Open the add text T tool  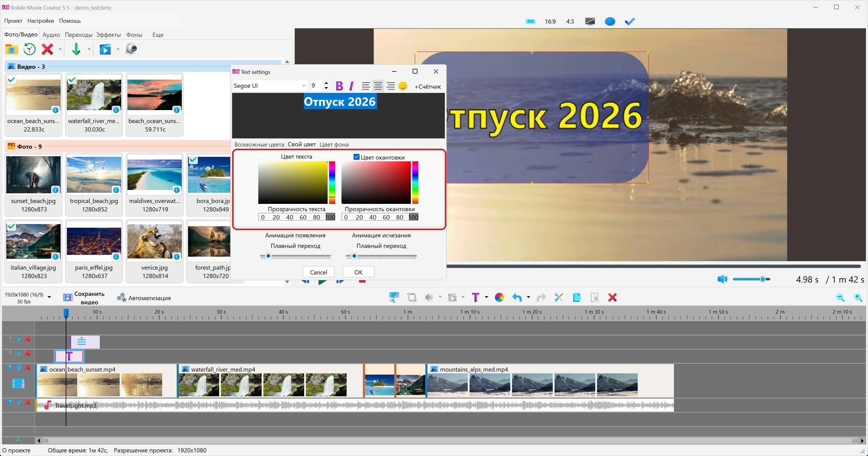(476, 297)
